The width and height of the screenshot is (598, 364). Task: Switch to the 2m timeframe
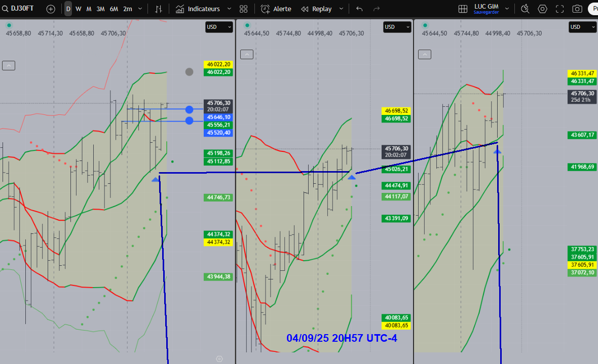point(127,9)
